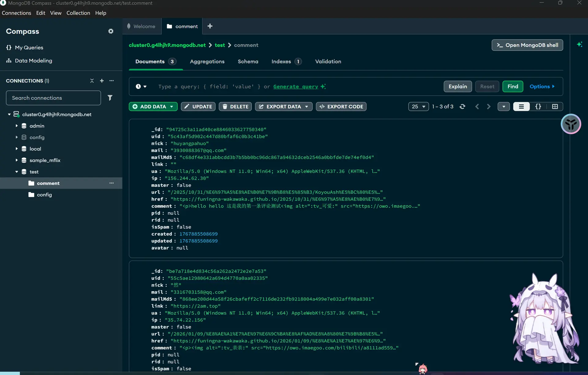Image resolution: width=588 pixels, height=375 pixels.
Task: Open the Collection menu
Action: (78, 13)
